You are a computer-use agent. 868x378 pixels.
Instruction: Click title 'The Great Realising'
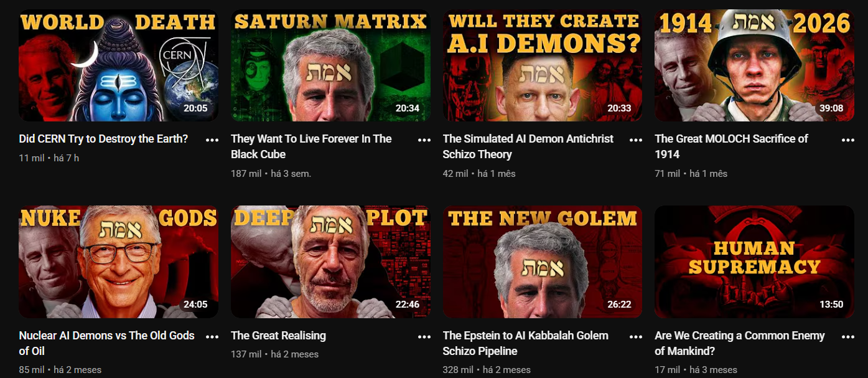point(278,336)
